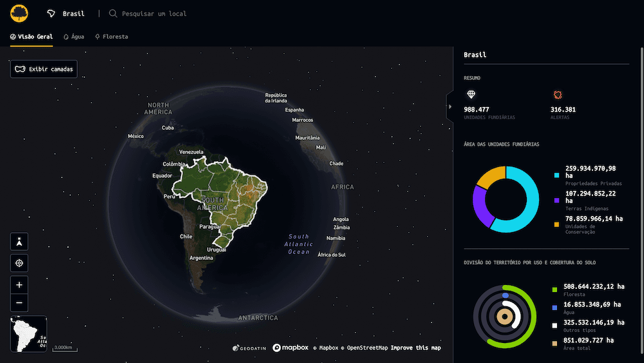Select the Visão Geral tab
Image resolution: width=644 pixels, height=363 pixels.
[x=32, y=37]
